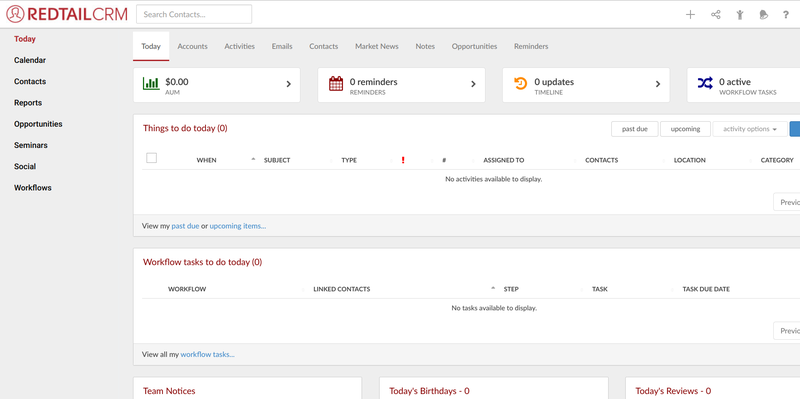800x399 pixels.
Task: Sort by WHEN column header
Action: click(x=207, y=160)
